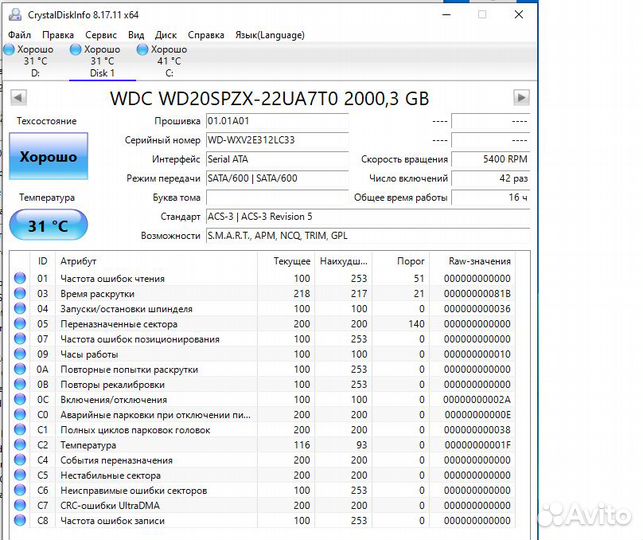
Task: Select the Disk 1 tab
Action: tap(102, 61)
